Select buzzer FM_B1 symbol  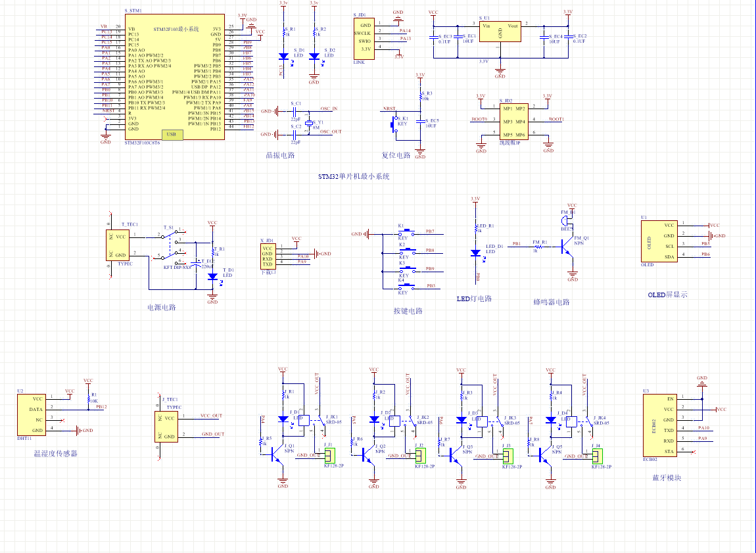click(x=566, y=220)
